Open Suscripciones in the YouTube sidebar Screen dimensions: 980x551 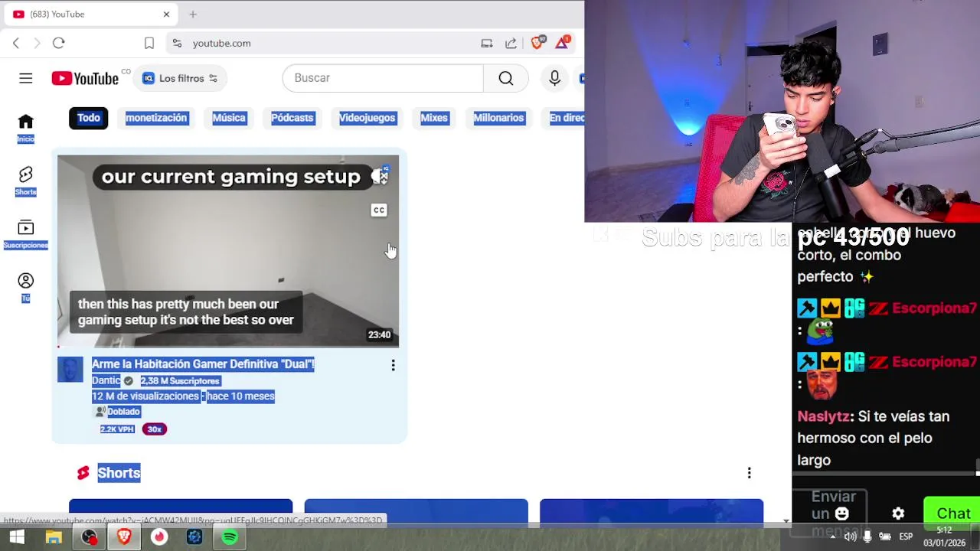(26, 234)
